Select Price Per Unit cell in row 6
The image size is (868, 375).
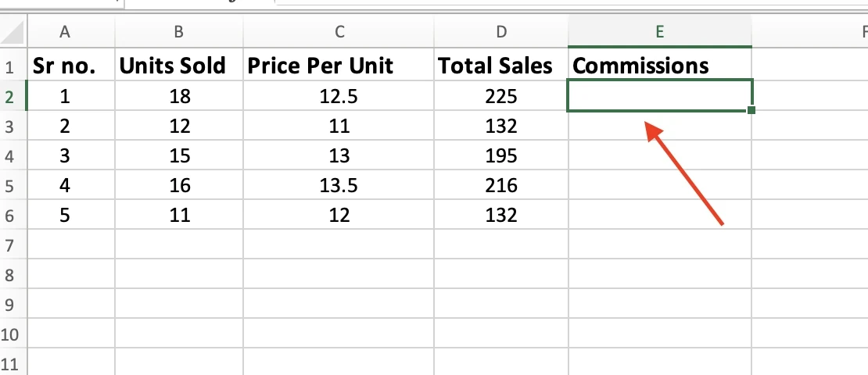(339, 215)
